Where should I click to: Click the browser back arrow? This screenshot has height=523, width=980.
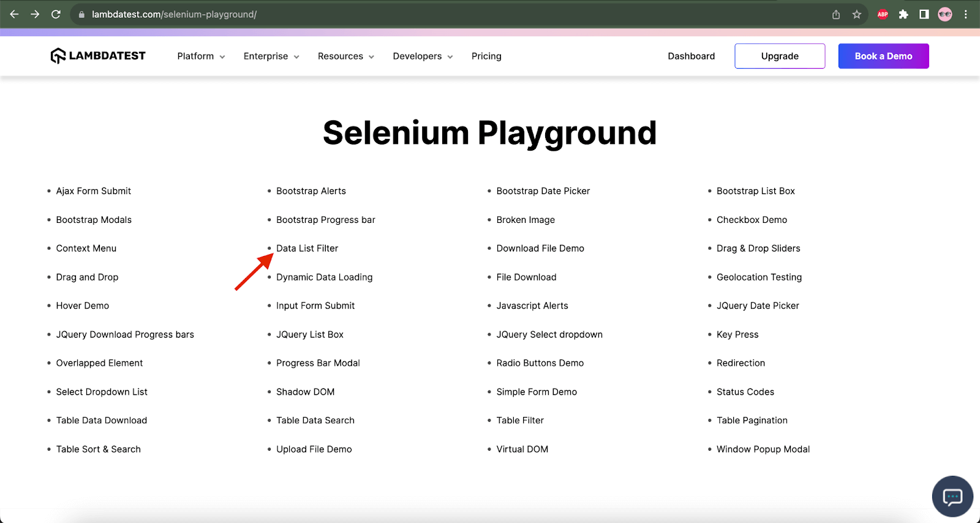pos(14,14)
